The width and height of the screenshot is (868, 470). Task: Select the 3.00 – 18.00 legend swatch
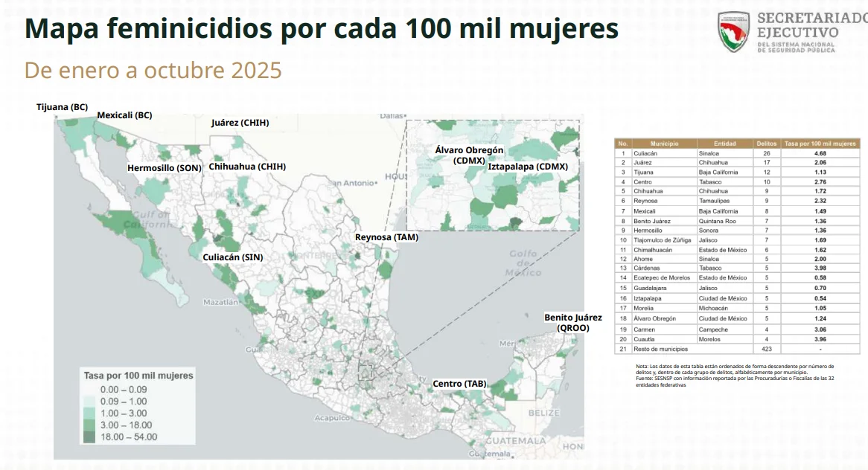click(x=89, y=425)
